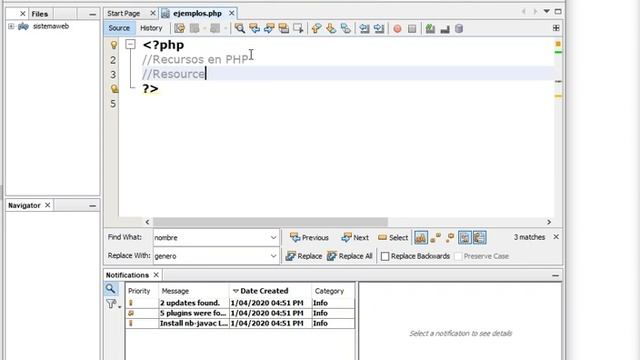The height and width of the screenshot is (360, 640).
Task: Click the Find Selection magnifier icon
Action: 240,29
